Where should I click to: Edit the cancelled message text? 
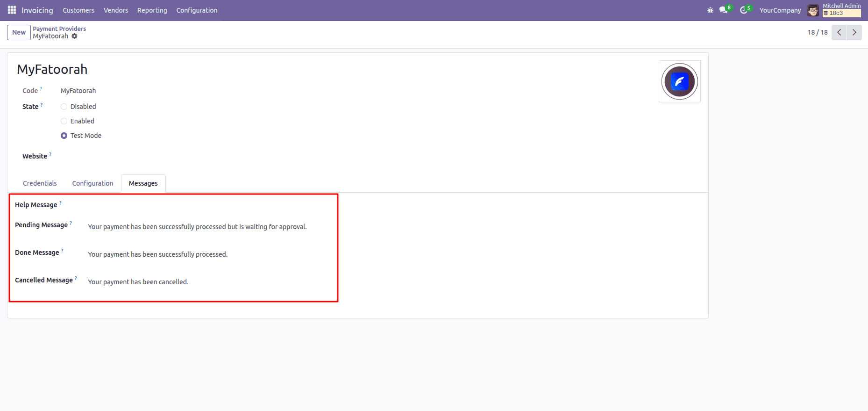[138, 282]
